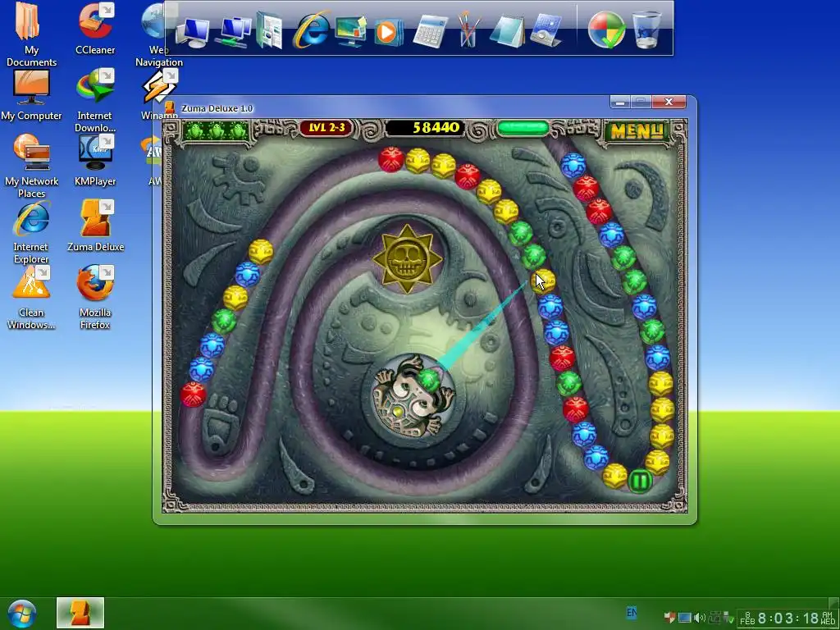Screen dimensions: 840x630
Task: Click the network computers dock icon
Action: pos(234,31)
